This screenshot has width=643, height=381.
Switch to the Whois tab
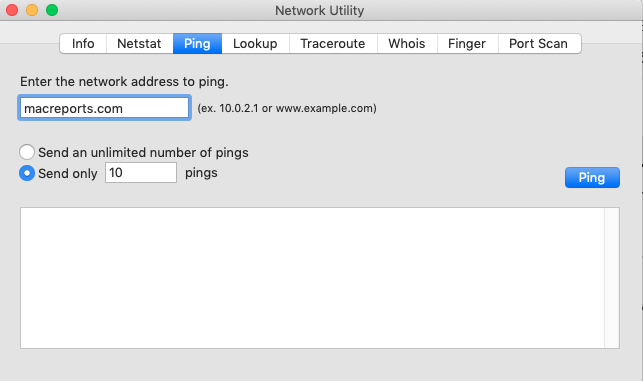click(x=407, y=43)
